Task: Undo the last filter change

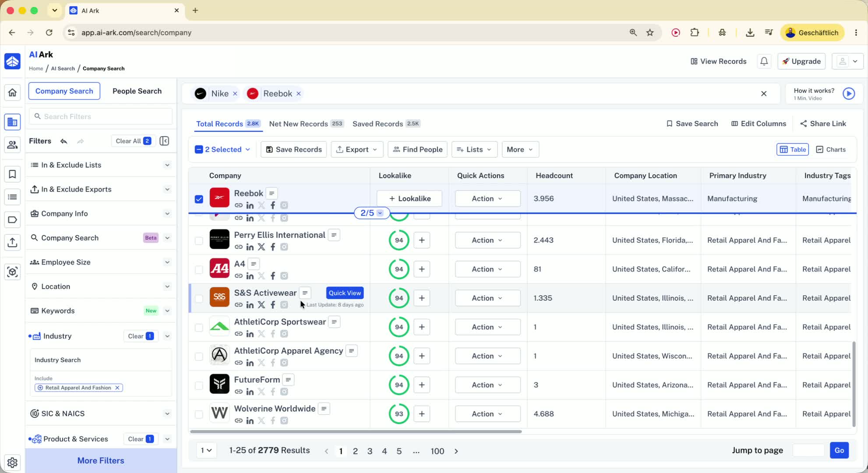Action: (x=64, y=141)
